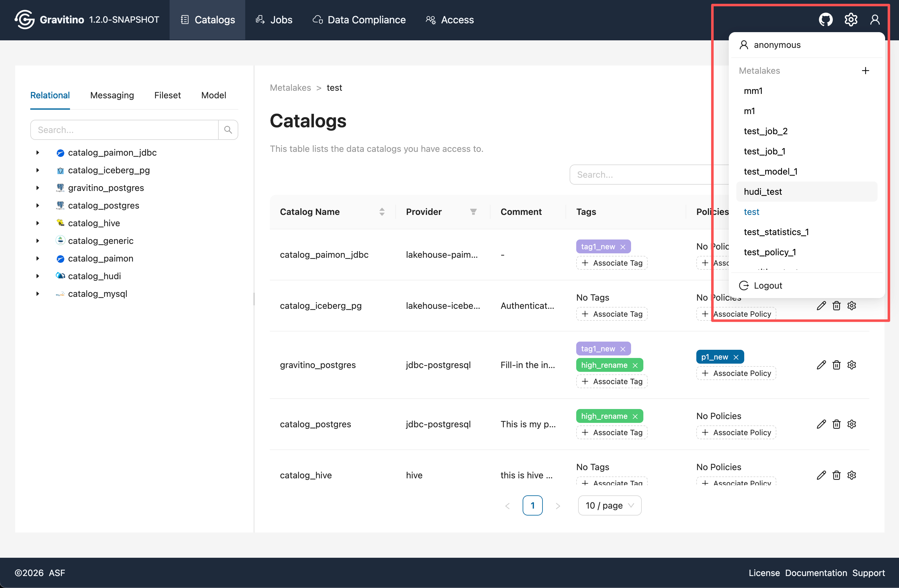Click the Data Compliance cloud icon
The height and width of the screenshot is (588, 899).
click(317, 20)
